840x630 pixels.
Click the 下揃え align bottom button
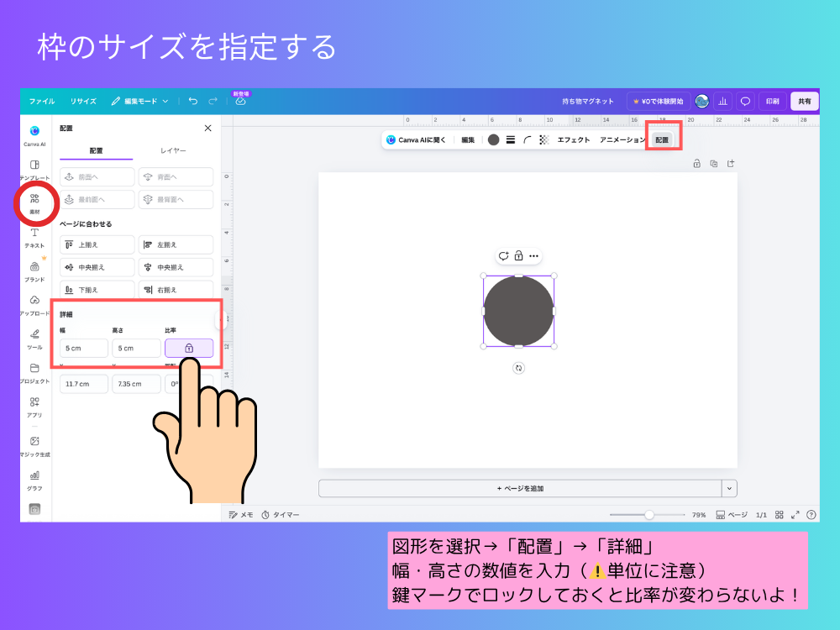click(x=97, y=290)
